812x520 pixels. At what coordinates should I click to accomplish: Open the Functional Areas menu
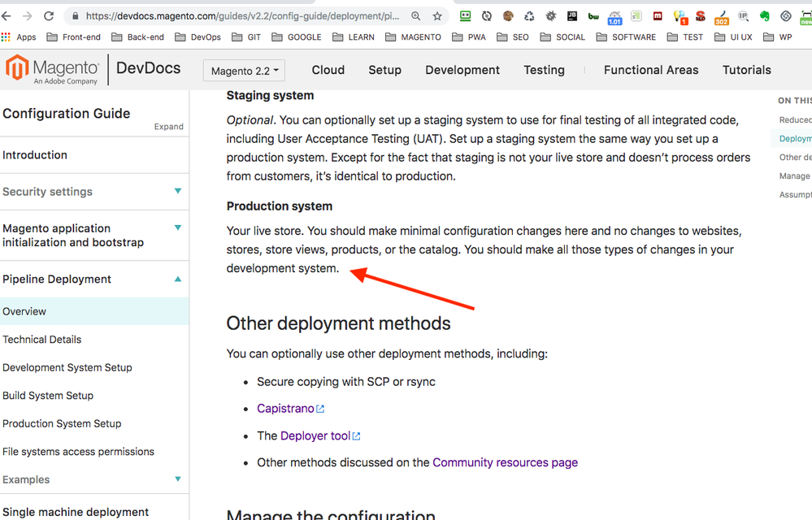[x=651, y=70]
